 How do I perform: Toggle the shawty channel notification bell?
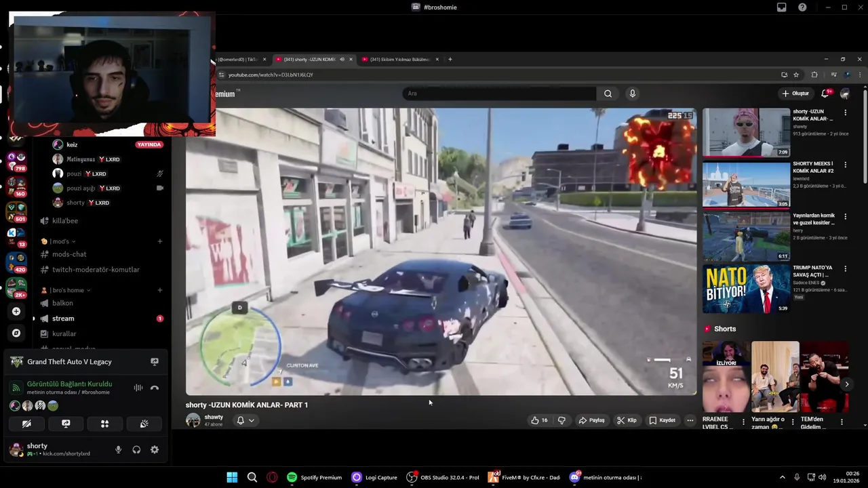pyautogui.click(x=240, y=420)
